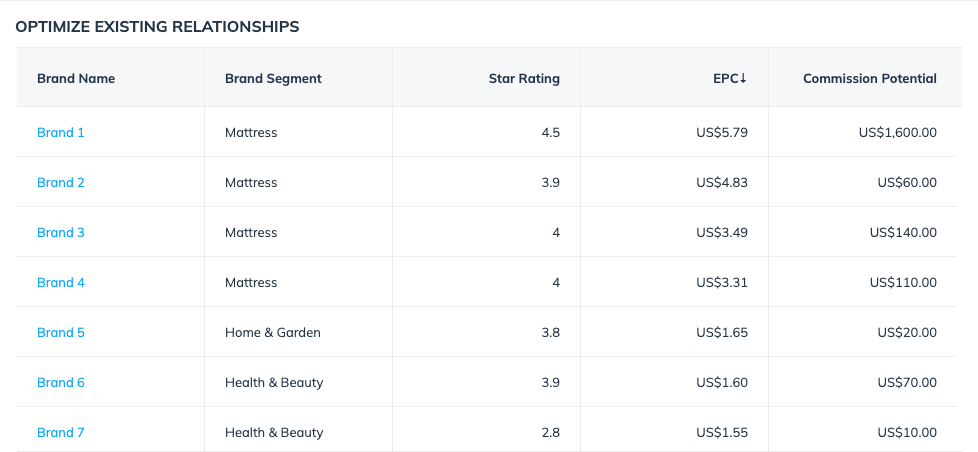Viewport: 978px width, 452px height.
Task: Click the Home & Garden segment cell
Action: (x=273, y=332)
